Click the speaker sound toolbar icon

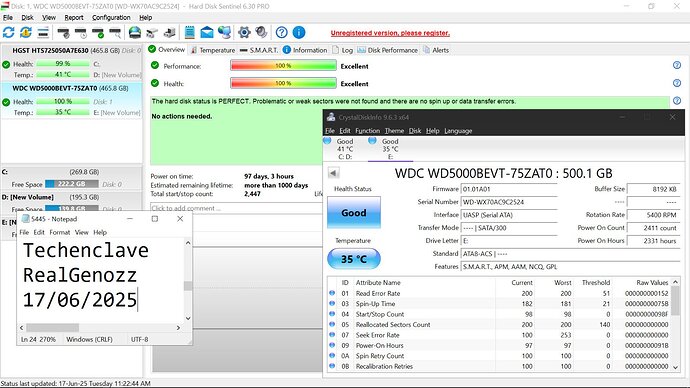pyautogui.click(x=261, y=33)
